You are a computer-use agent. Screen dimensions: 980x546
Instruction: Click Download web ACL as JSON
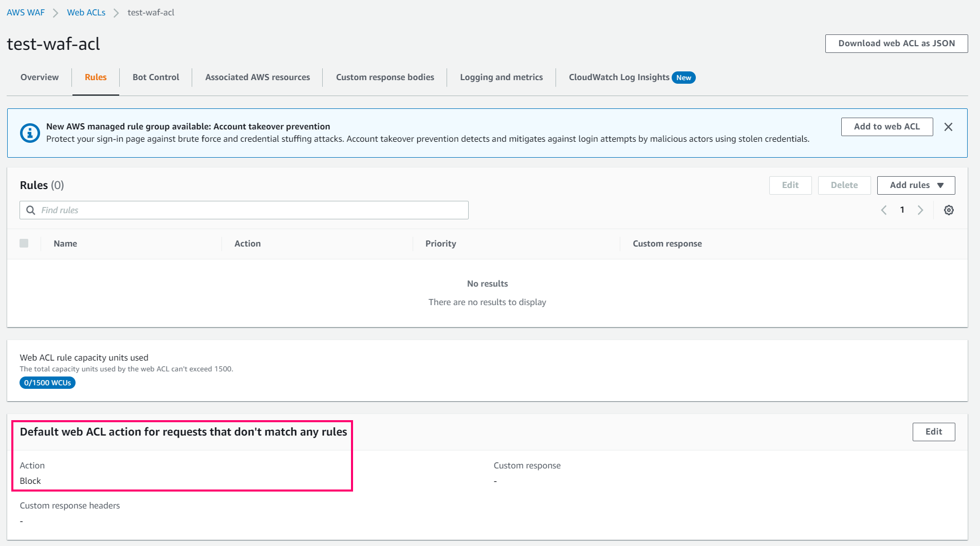point(896,44)
